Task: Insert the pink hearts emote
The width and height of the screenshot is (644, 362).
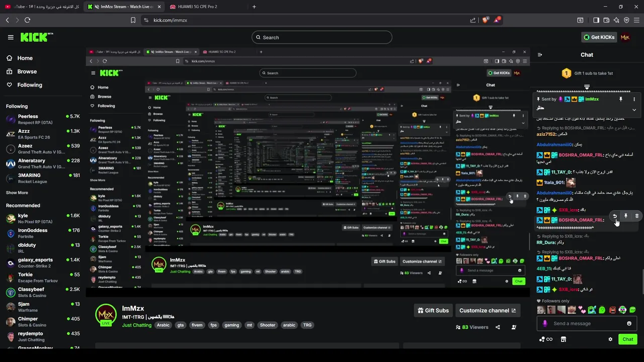Action: (582, 310)
